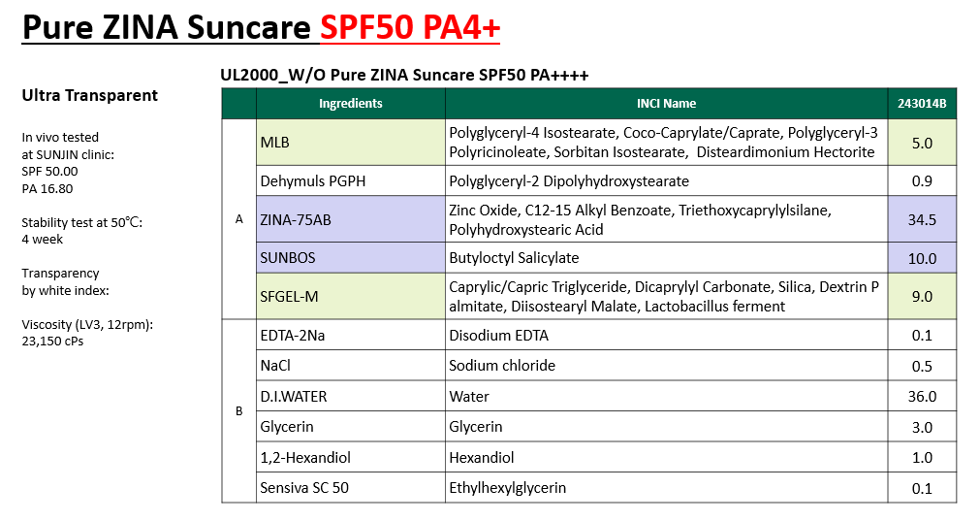Click the '36.0' water amount cell
Viewport: 980px width, 521px height.
922,396
